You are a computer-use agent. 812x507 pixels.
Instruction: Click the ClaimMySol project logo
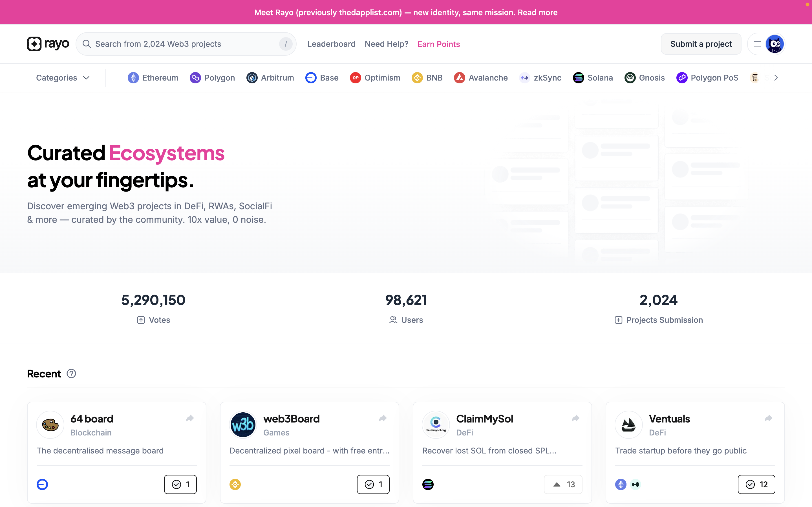[x=436, y=425]
